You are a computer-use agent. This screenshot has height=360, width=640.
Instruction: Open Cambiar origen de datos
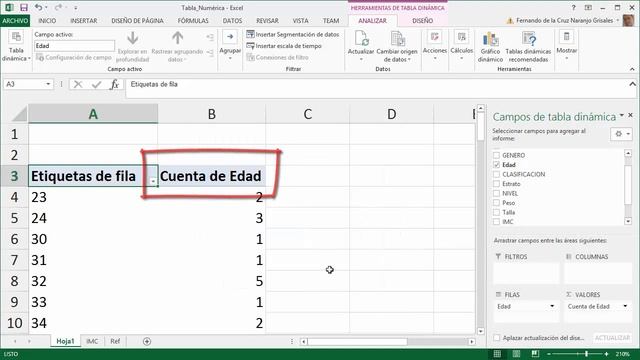coord(397,46)
